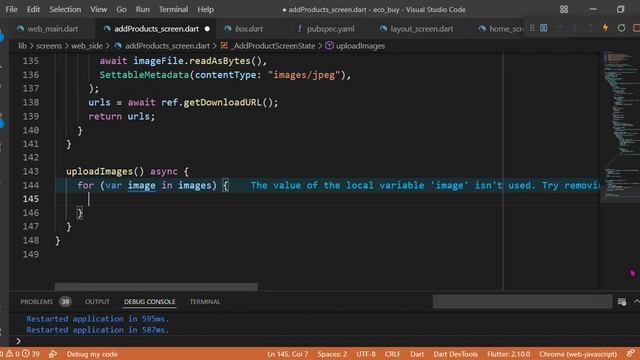
Task: Open the Selection menu
Action: pos(65,9)
